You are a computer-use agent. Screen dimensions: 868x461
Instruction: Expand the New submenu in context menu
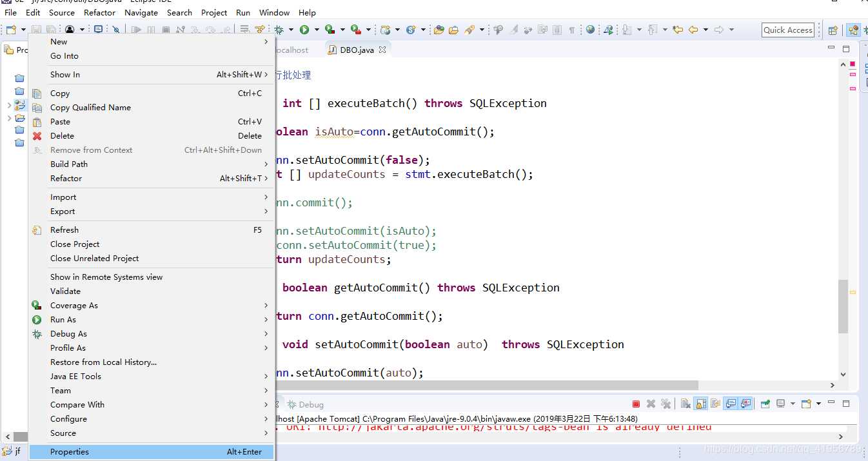tap(152, 41)
